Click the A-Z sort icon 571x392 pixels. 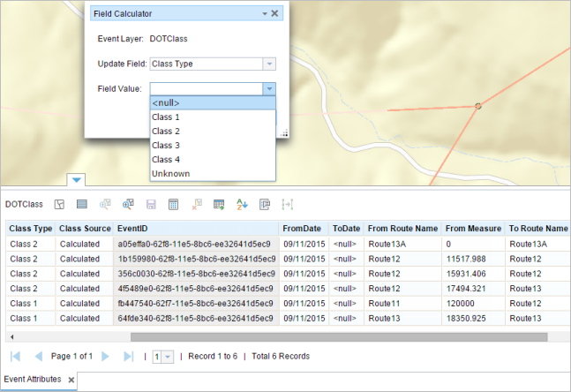[x=242, y=204]
